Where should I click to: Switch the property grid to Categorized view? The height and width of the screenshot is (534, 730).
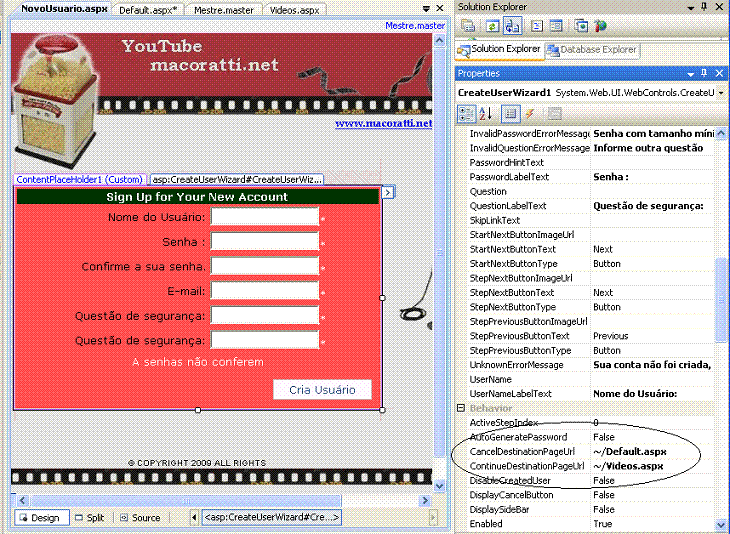466,113
